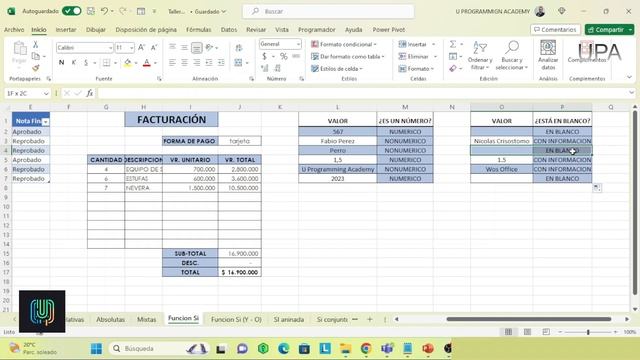Toggle Bold (N) formatting
Image resolution: width=640 pixels, height=360 pixels.
pos(61,62)
